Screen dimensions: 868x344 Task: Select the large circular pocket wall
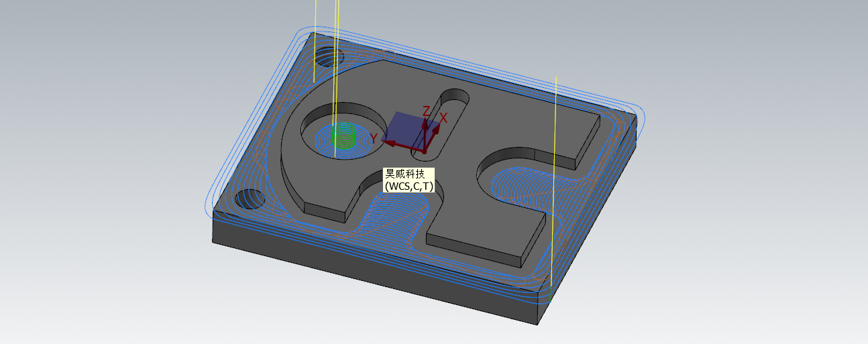click(342, 131)
